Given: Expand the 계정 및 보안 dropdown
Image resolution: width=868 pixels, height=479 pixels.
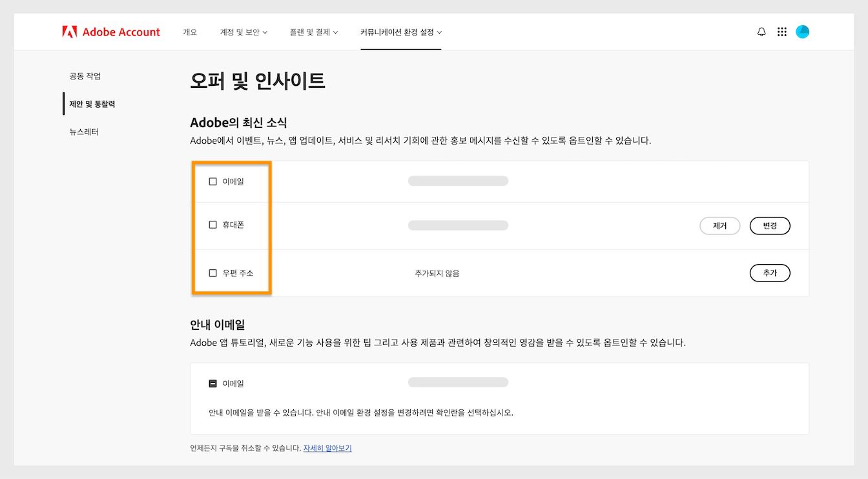Looking at the screenshot, I should point(243,32).
